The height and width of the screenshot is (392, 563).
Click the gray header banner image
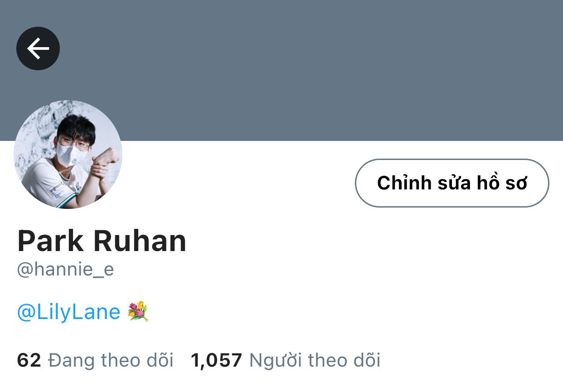281,70
